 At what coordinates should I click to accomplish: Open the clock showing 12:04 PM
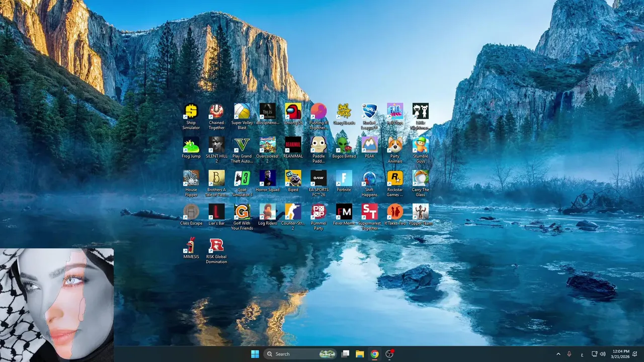621,354
